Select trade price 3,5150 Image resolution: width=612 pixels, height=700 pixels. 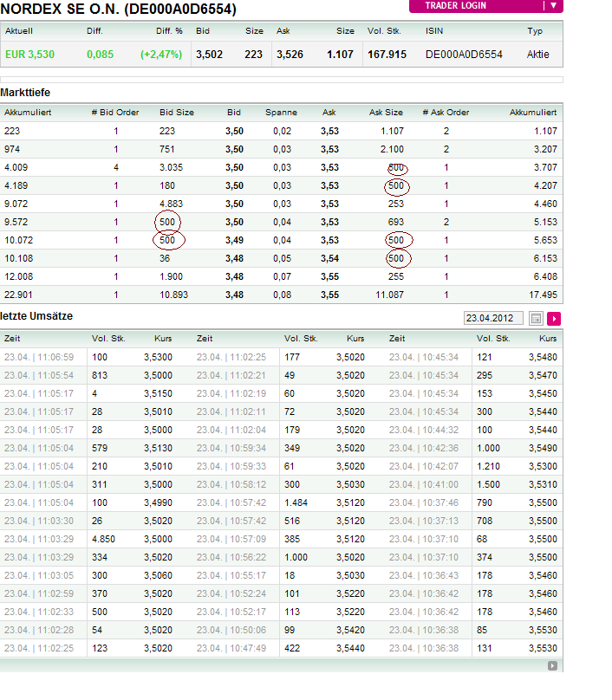point(158,394)
